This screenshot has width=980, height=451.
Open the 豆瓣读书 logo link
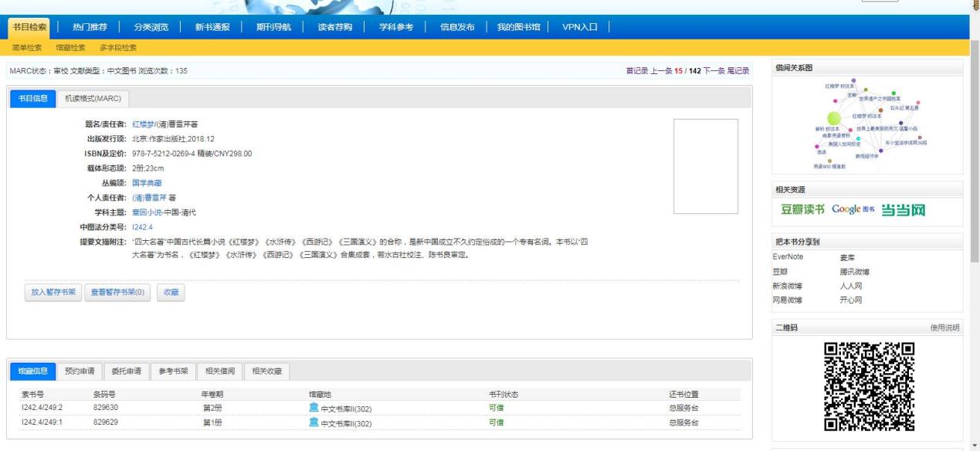click(802, 210)
